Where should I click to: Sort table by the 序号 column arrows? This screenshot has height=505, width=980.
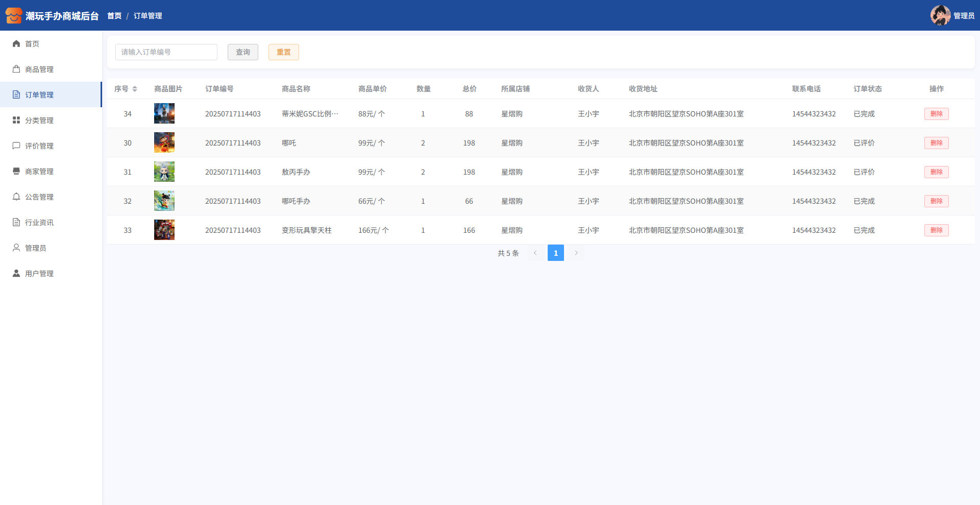[135, 89]
